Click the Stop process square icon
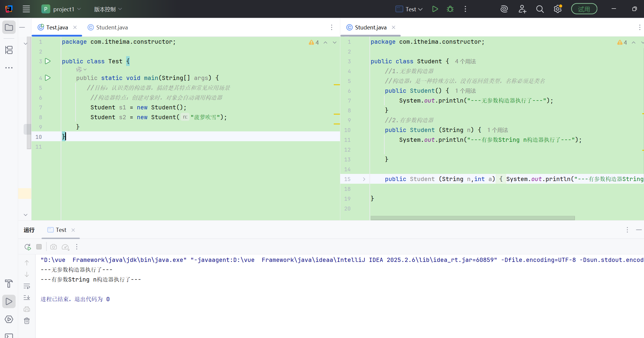This screenshot has height=338, width=644. pos(39,247)
